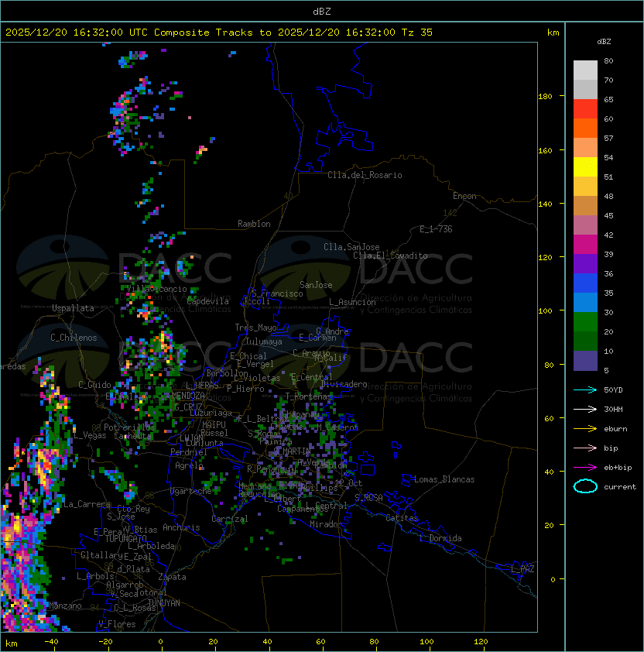Click the 'eb+bip' legend label
This screenshot has width=644, height=652.
click(618, 468)
